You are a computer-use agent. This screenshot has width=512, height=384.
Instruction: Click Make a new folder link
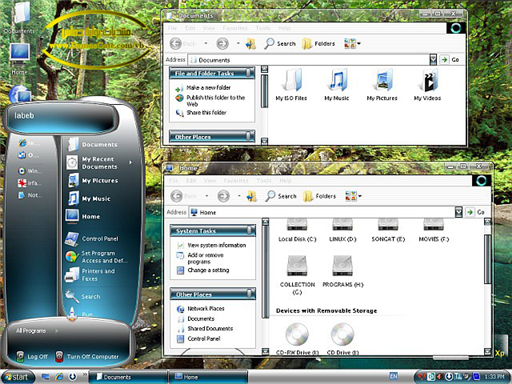point(208,88)
